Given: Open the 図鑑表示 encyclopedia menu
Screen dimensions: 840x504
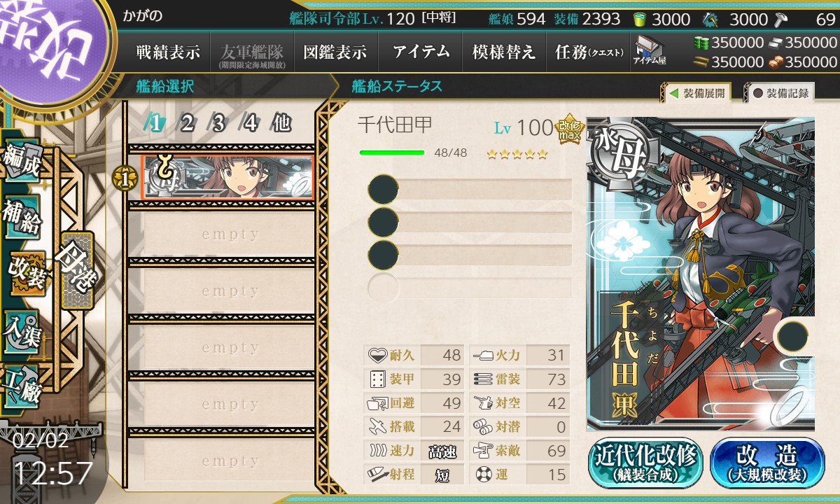Looking at the screenshot, I should 335,52.
